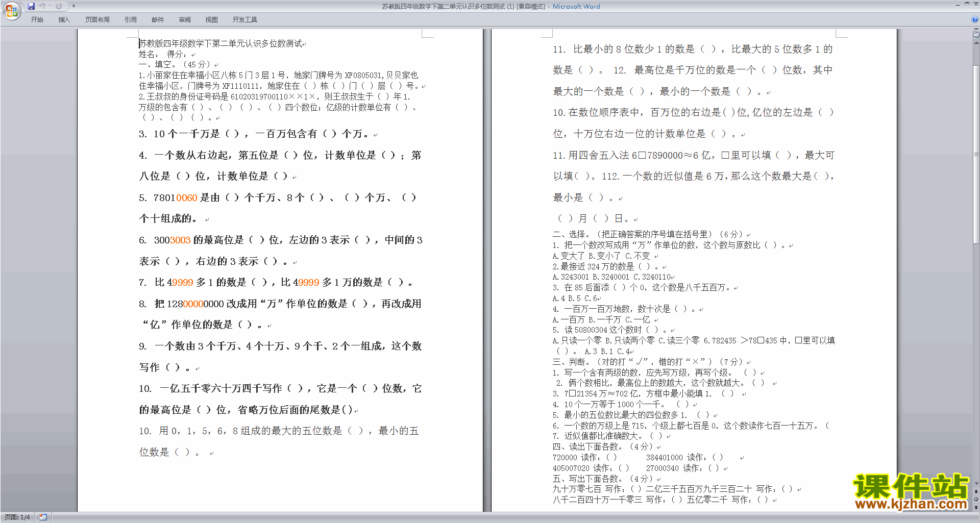The width and height of the screenshot is (980, 523).
Task: Open the Office button menu
Action: click(11, 10)
